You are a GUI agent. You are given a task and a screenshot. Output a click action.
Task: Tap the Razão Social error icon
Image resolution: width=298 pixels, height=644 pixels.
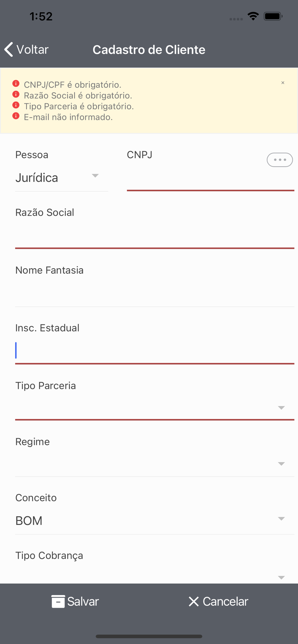(x=16, y=95)
